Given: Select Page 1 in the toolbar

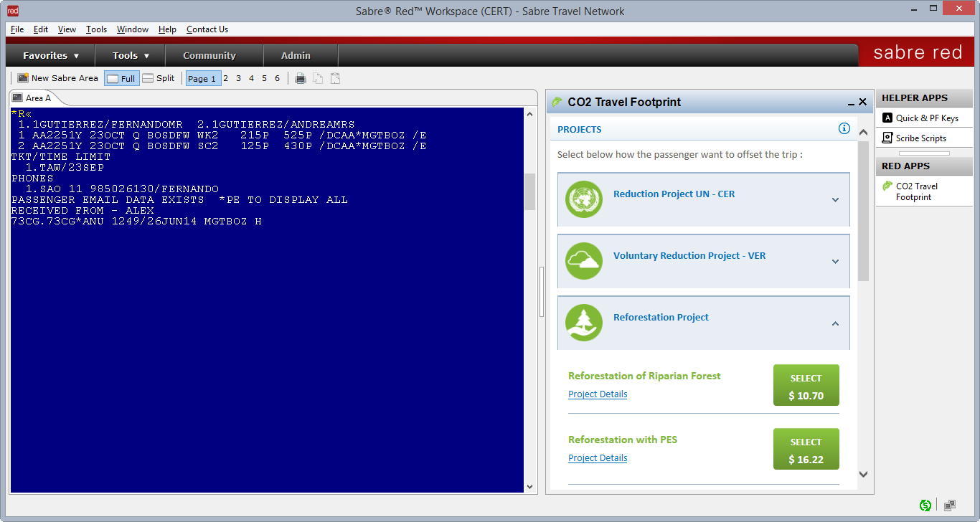Looking at the screenshot, I should point(204,78).
